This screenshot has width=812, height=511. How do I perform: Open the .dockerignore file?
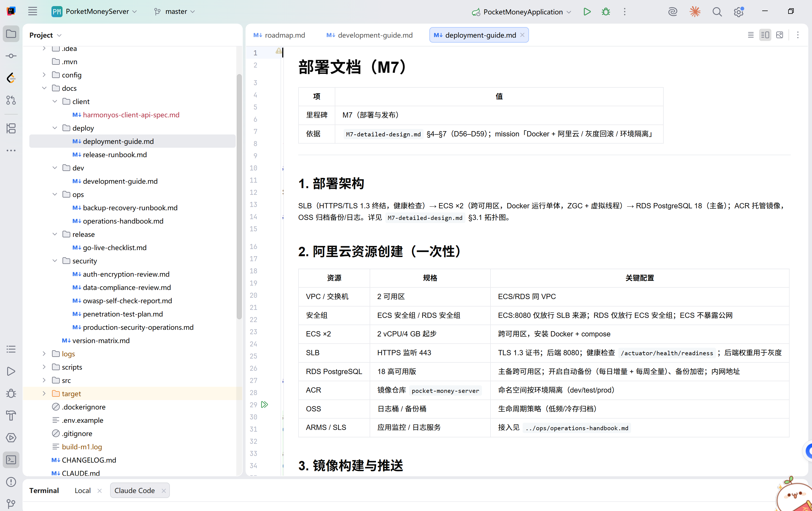click(84, 407)
